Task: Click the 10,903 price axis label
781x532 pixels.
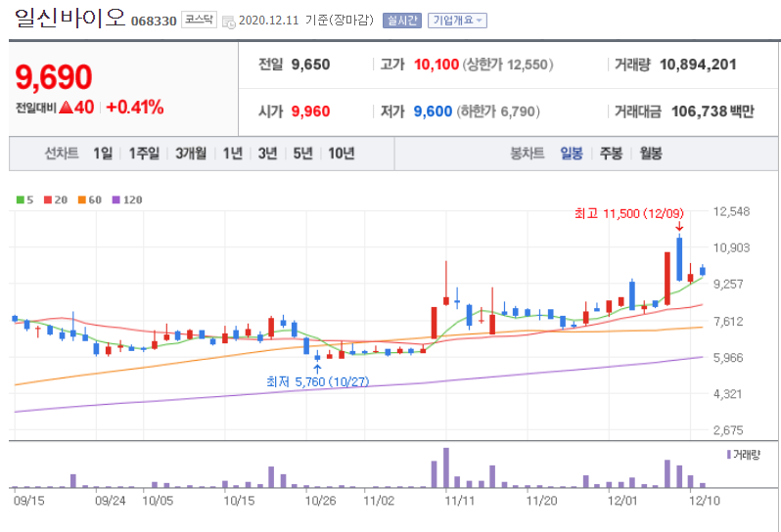Action: pyautogui.click(x=731, y=247)
